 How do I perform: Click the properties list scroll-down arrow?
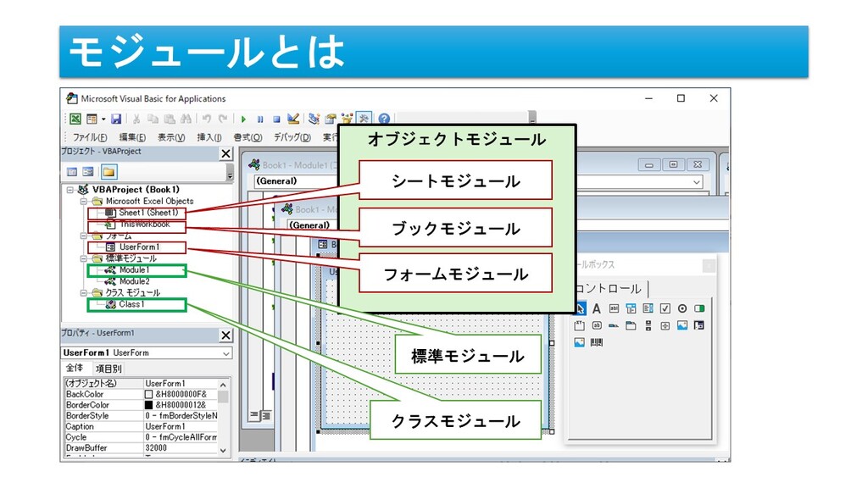tap(223, 450)
